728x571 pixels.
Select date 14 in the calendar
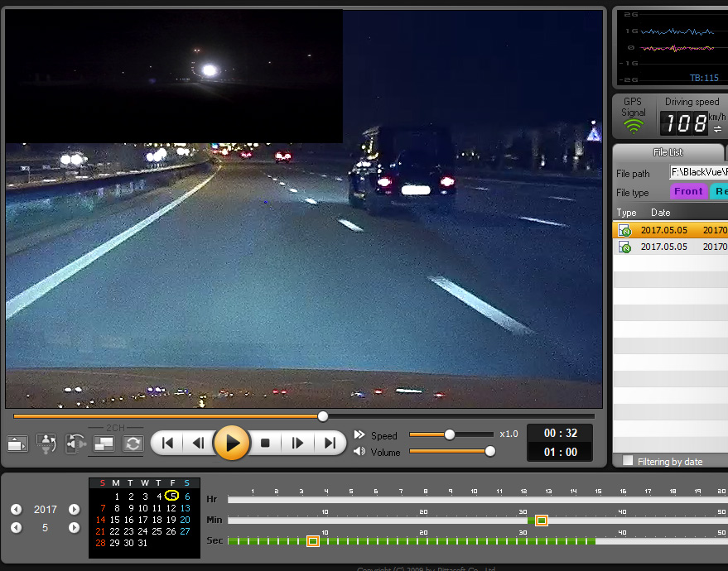coord(100,520)
